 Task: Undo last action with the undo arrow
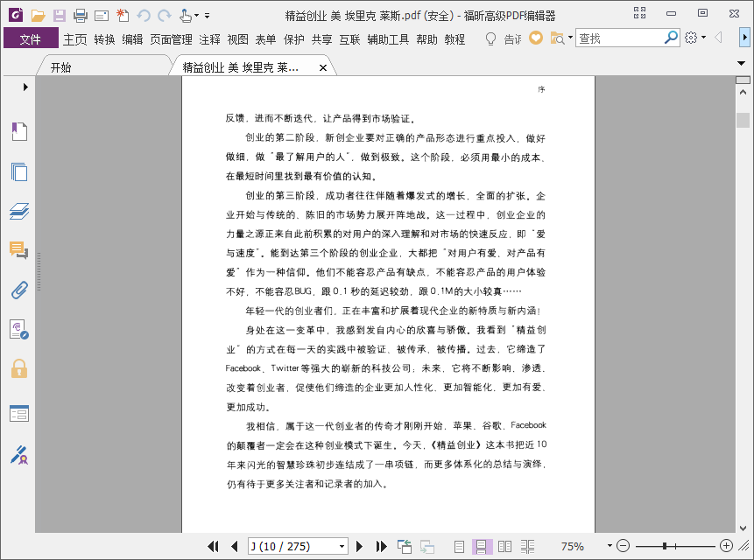pyautogui.click(x=144, y=16)
